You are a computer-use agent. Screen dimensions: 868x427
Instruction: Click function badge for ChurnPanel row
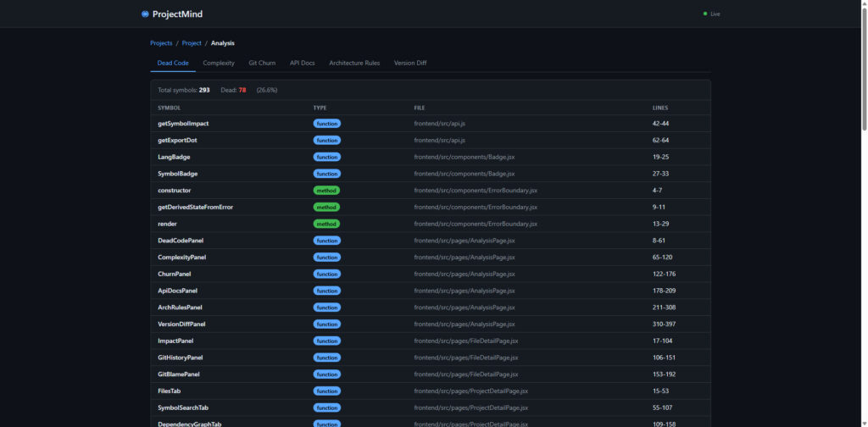[x=326, y=274]
